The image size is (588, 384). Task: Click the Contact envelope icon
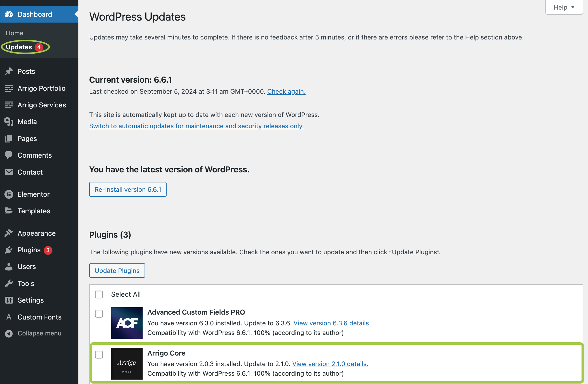(9, 172)
